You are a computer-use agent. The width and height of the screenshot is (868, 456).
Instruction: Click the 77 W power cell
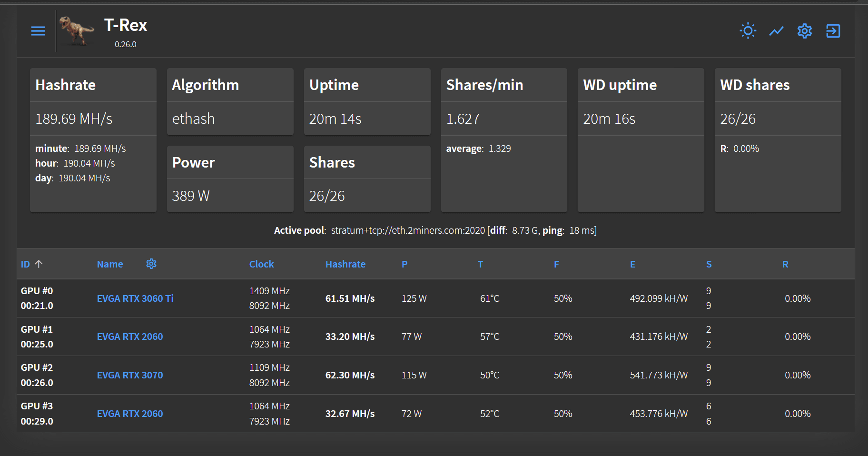pos(412,337)
